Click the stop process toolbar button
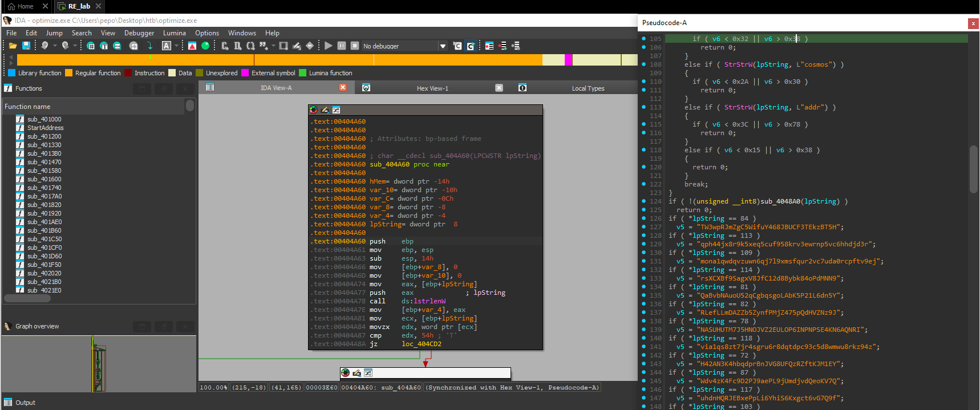The width and height of the screenshot is (980, 410). (x=355, y=46)
